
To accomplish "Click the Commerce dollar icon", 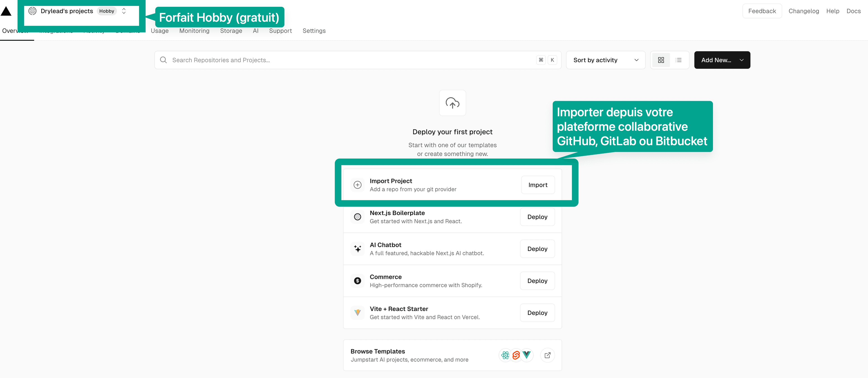I will (358, 281).
